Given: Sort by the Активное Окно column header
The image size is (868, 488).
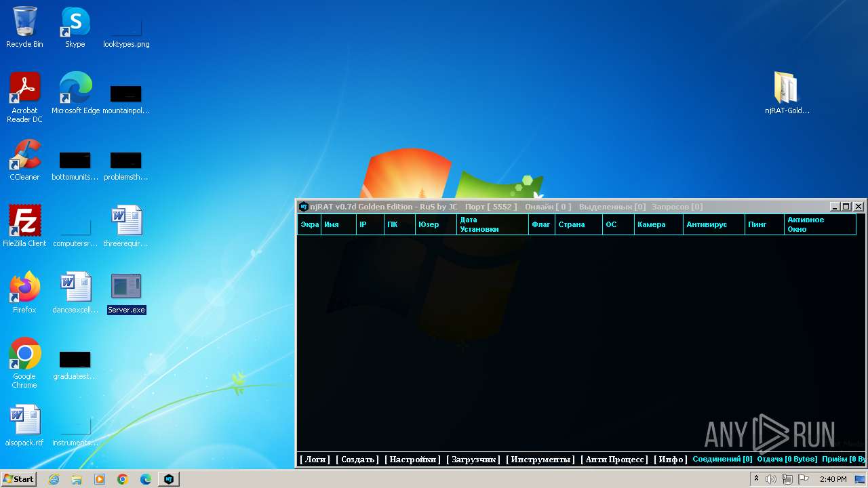Looking at the screenshot, I should tap(821, 224).
